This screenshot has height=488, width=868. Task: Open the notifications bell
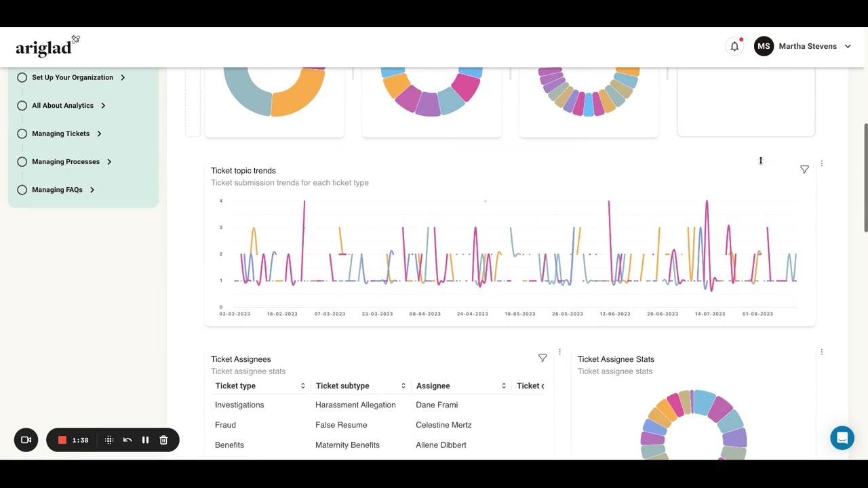[x=734, y=46]
